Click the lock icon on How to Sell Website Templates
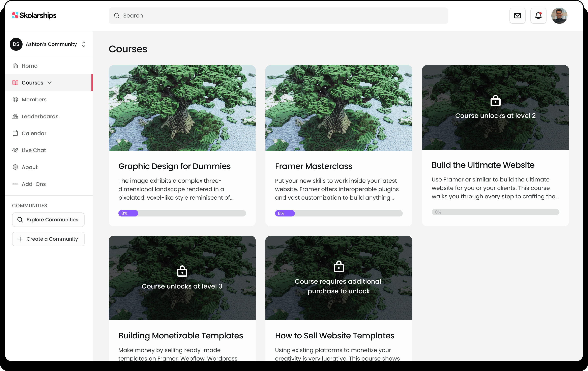Screen dimensions: 588x371 [339, 266]
